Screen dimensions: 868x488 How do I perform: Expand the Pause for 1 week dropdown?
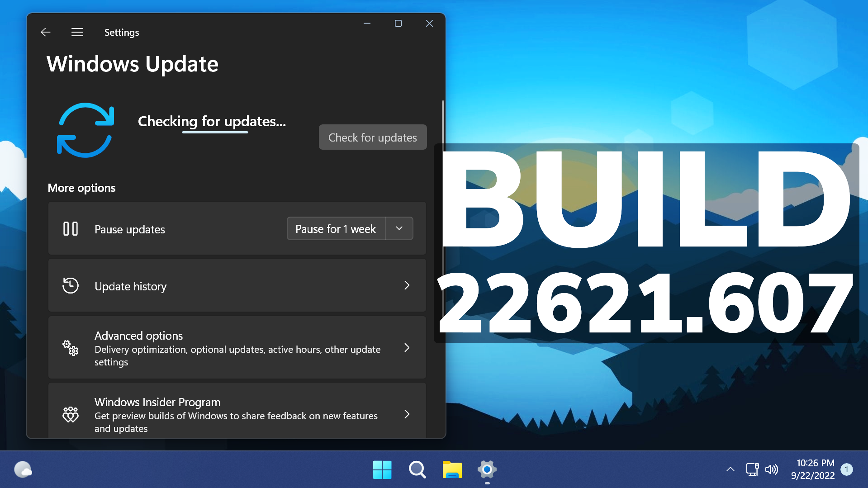[399, 228]
